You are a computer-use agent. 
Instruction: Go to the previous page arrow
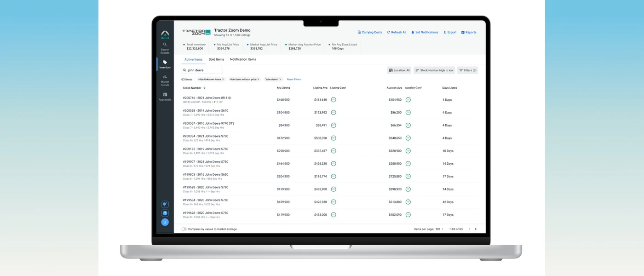[470, 229]
